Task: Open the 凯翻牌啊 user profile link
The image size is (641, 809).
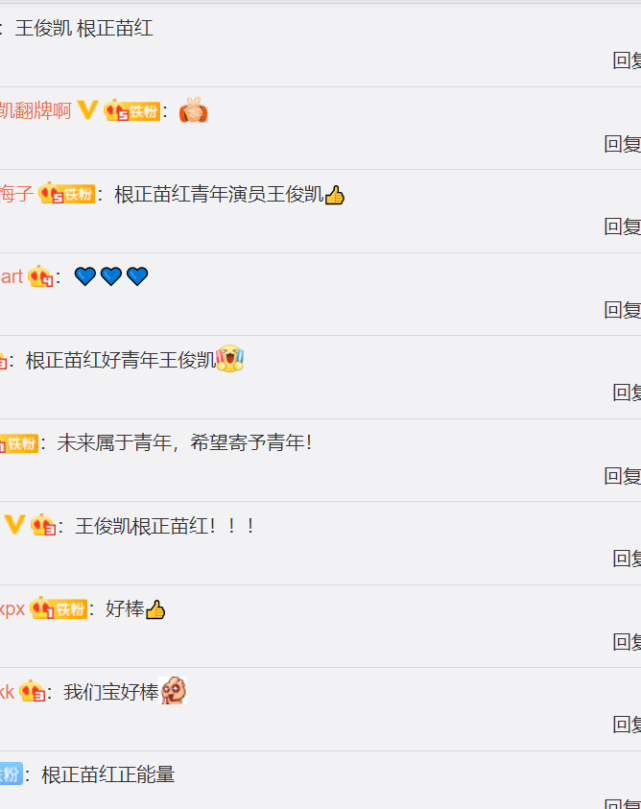Action: [x=36, y=110]
